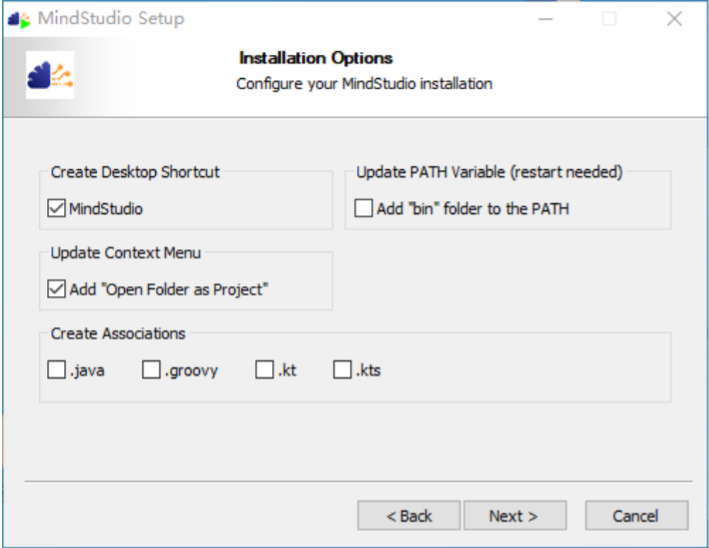Uncheck the MindStudio desktop shortcut checkbox

tap(56, 209)
